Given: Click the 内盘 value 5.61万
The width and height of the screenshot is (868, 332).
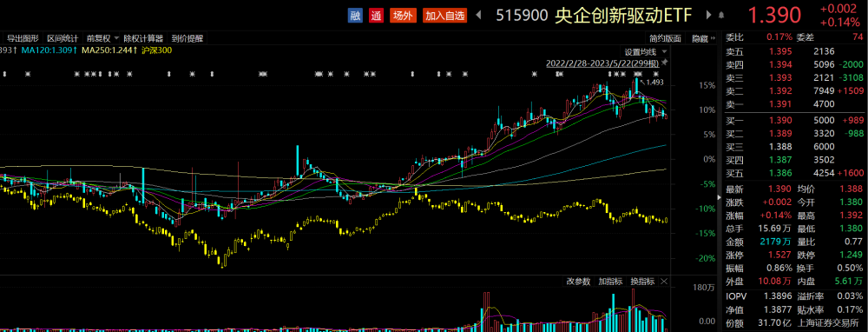Looking at the screenshot, I should click(849, 282).
